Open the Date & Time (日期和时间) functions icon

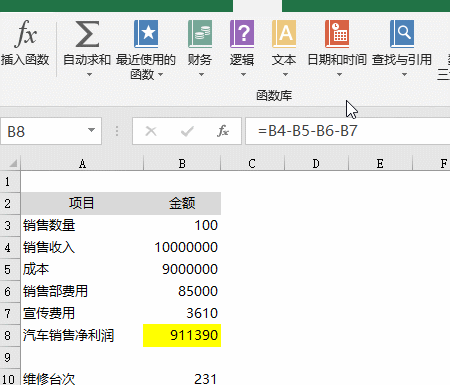click(x=337, y=34)
